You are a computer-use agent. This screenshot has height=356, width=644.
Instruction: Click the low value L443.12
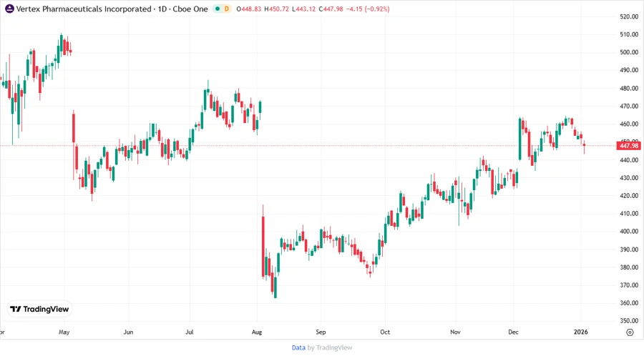pyautogui.click(x=304, y=9)
